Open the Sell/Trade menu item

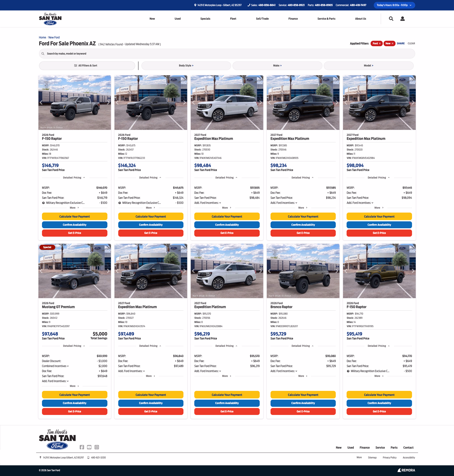pos(262,19)
